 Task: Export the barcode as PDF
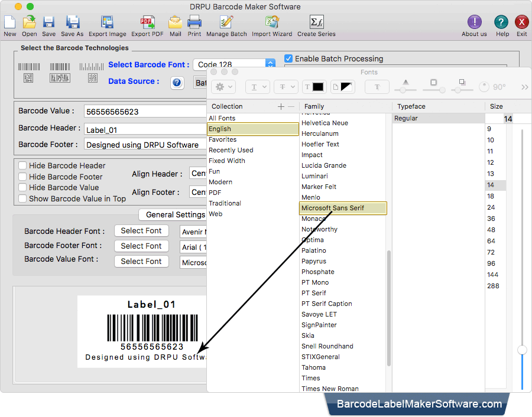[148, 22]
